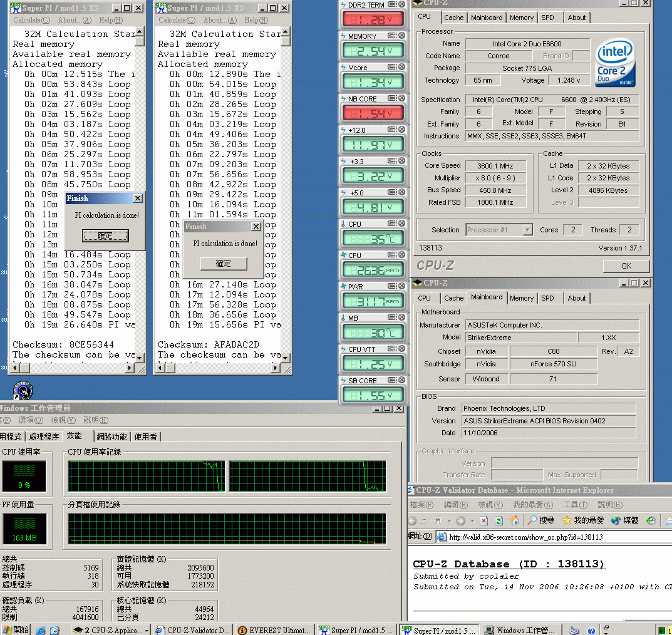This screenshot has width=672, height=635.
Task: Go to IE Home page icon
Action: [514, 520]
